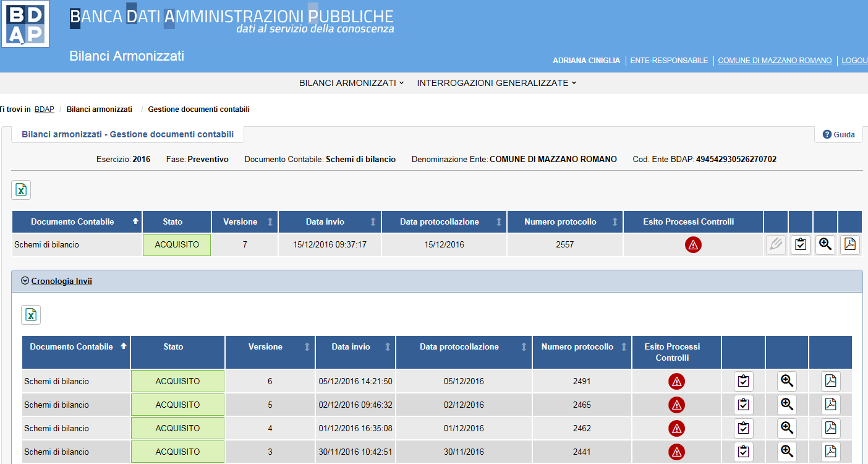Click warning icon for protocol 2465

point(676,405)
